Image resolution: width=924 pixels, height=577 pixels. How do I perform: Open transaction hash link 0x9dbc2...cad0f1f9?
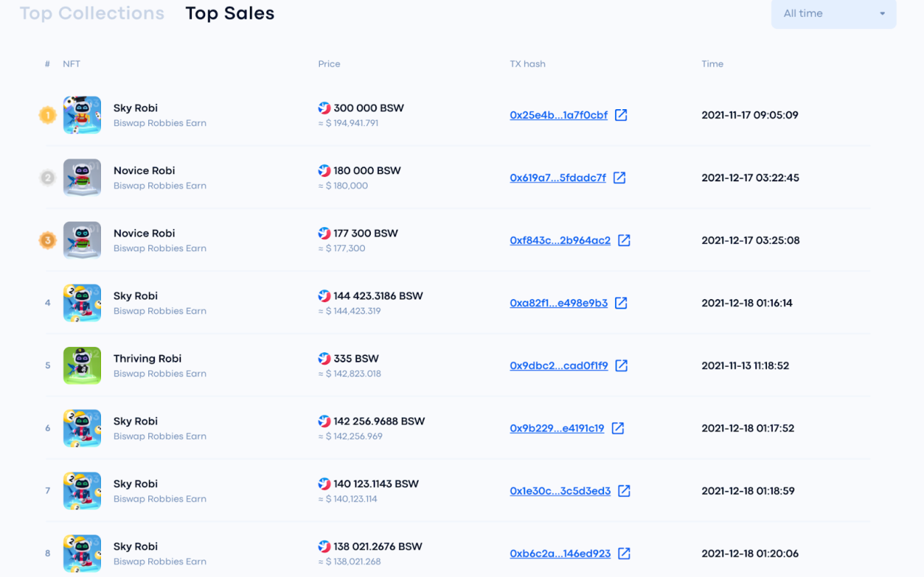(558, 365)
